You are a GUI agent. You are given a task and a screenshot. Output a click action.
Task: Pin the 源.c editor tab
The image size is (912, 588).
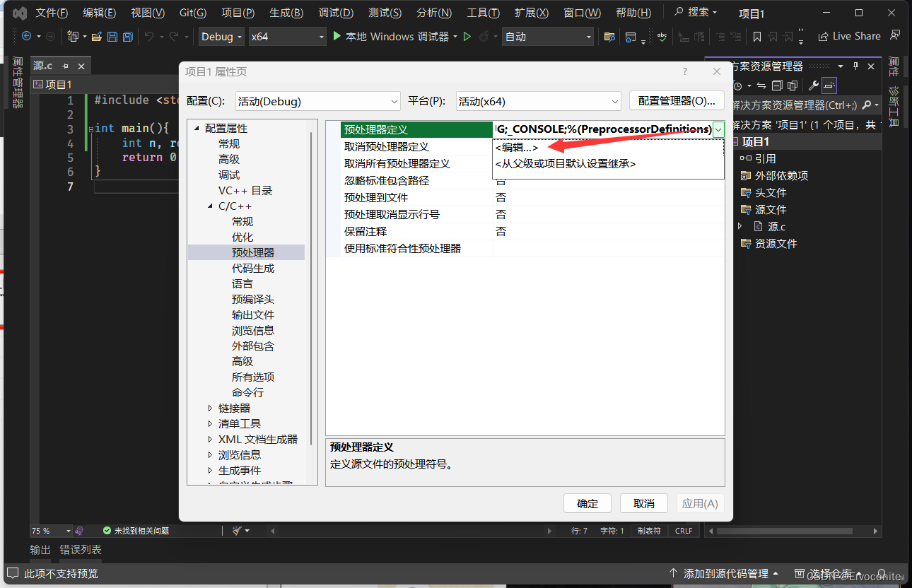[x=65, y=66]
